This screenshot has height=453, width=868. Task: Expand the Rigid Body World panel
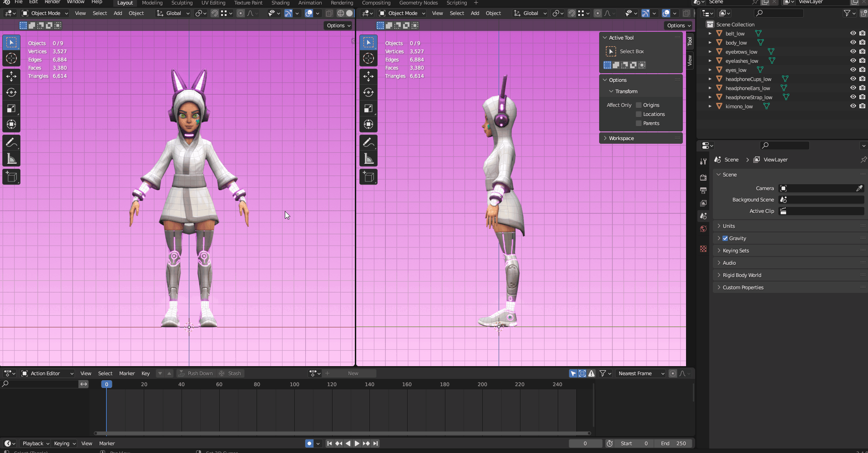(x=742, y=275)
